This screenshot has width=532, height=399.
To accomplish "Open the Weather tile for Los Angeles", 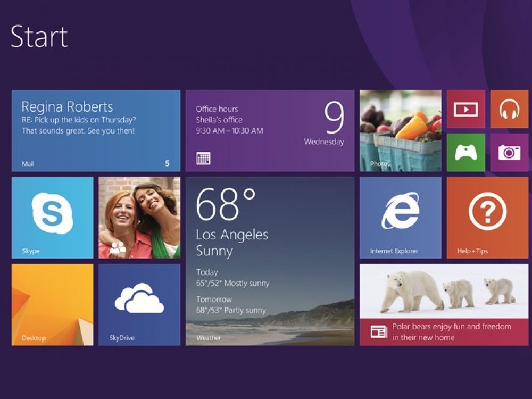I will (x=270, y=261).
